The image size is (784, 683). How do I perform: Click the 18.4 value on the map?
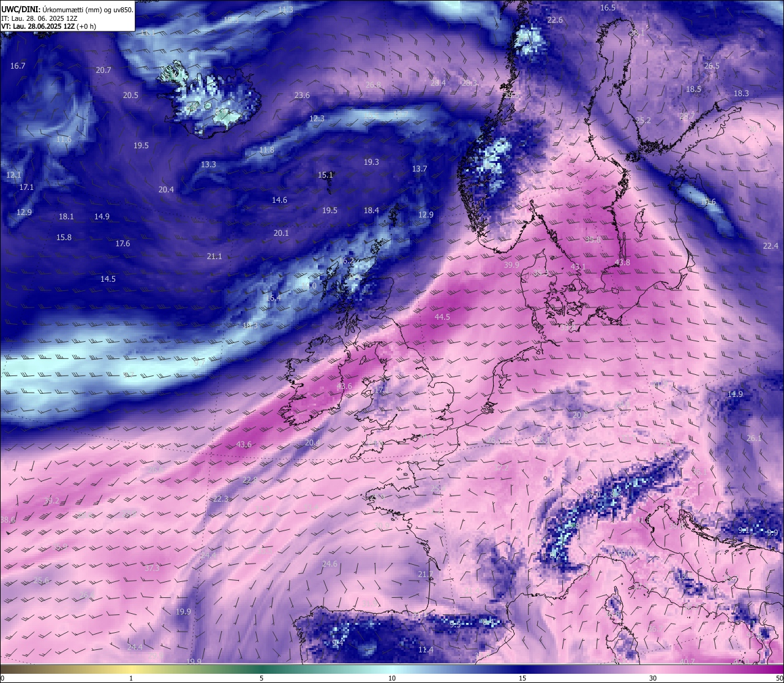(371, 210)
